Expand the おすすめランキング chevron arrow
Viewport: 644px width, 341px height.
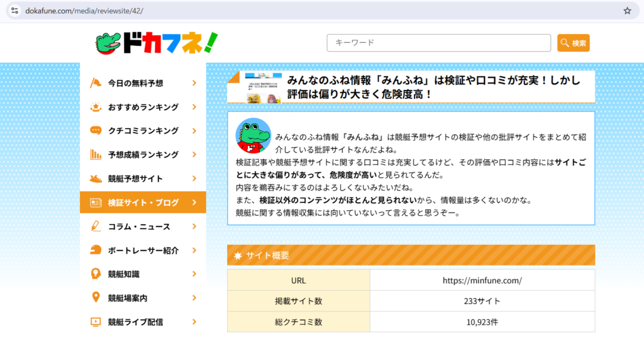(194, 107)
